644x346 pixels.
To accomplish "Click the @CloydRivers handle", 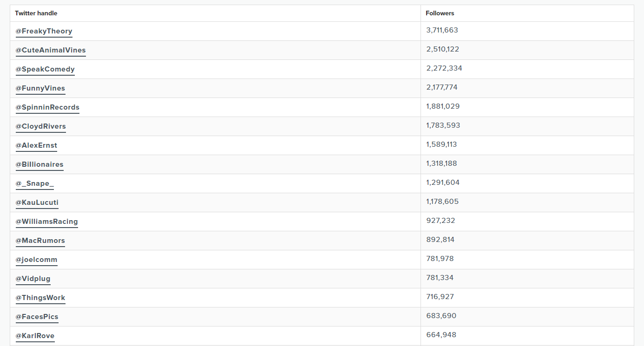I will (x=41, y=126).
